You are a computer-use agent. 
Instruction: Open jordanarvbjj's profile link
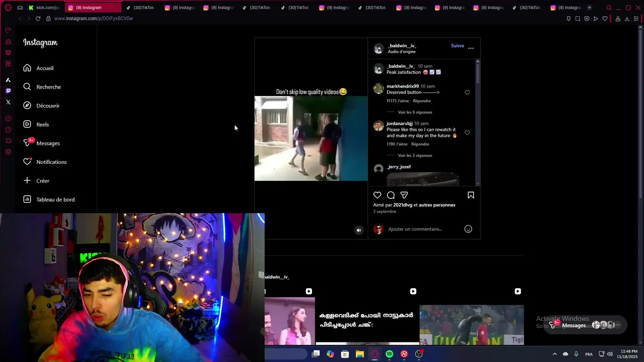(399, 124)
